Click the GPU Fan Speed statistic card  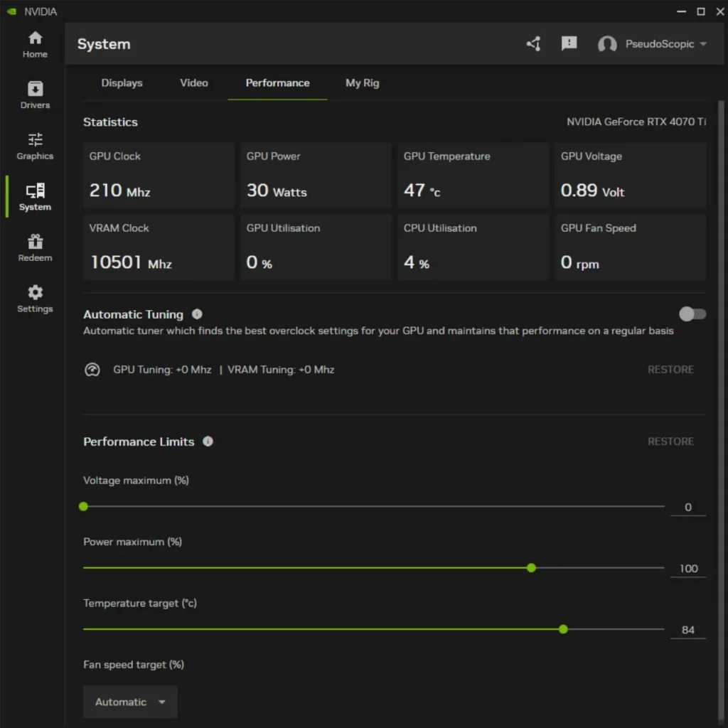pos(631,247)
